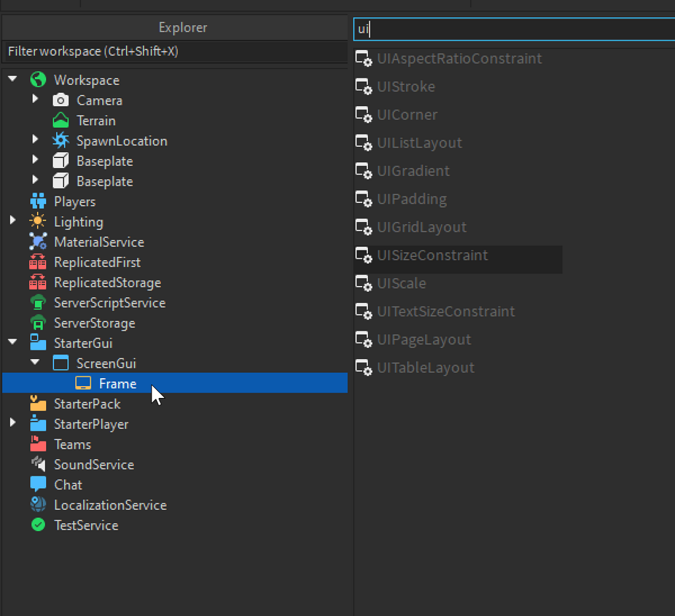Click the ServerScriptService icon

pyautogui.click(x=38, y=302)
